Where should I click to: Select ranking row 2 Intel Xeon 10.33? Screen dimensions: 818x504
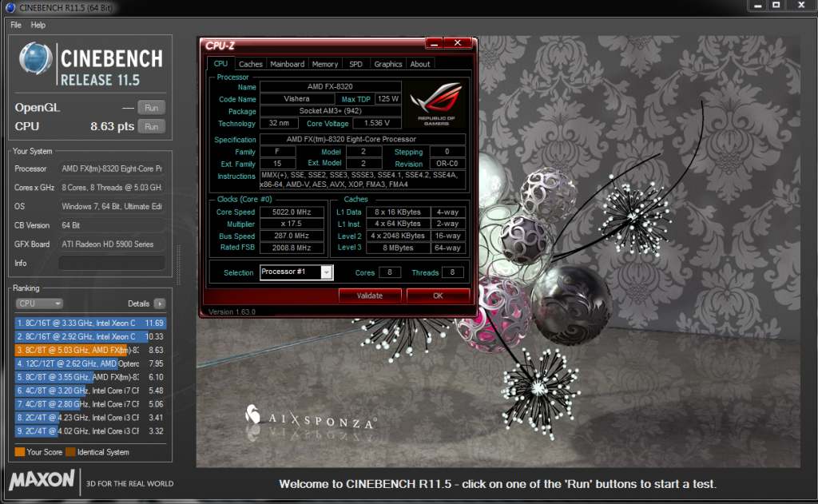90,336
